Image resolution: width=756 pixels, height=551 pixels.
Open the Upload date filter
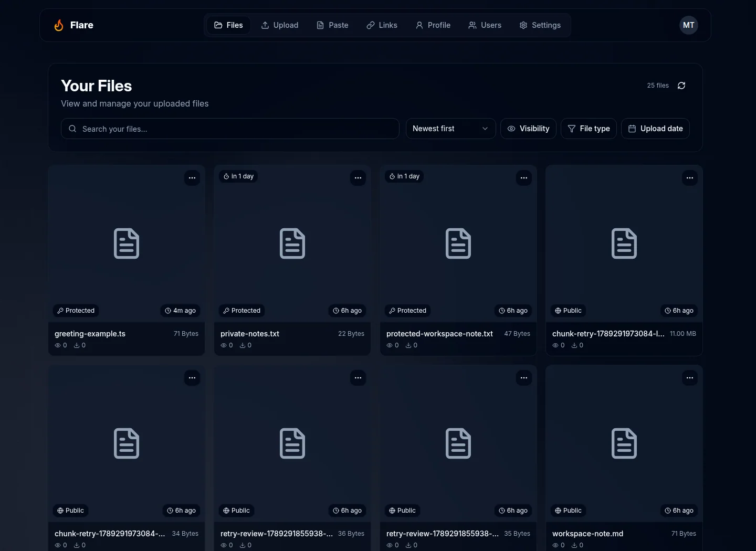pos(655,129)
